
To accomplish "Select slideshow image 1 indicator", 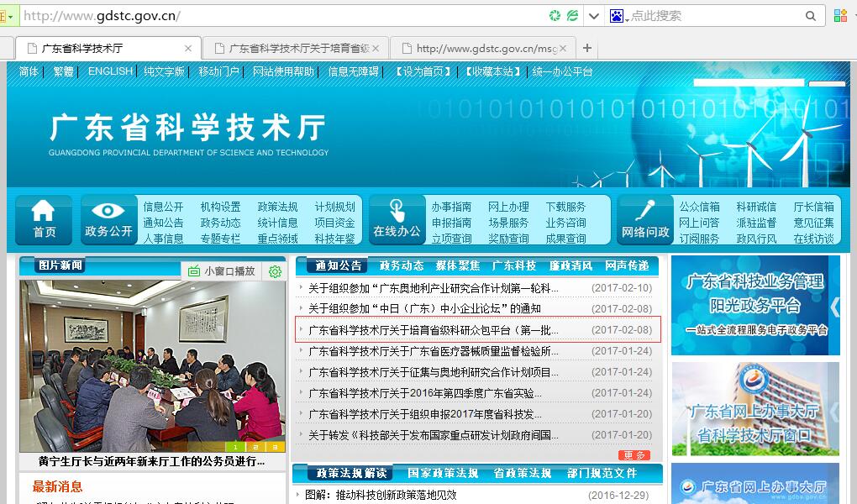I will pyautogui.click(x=236, y=447).
